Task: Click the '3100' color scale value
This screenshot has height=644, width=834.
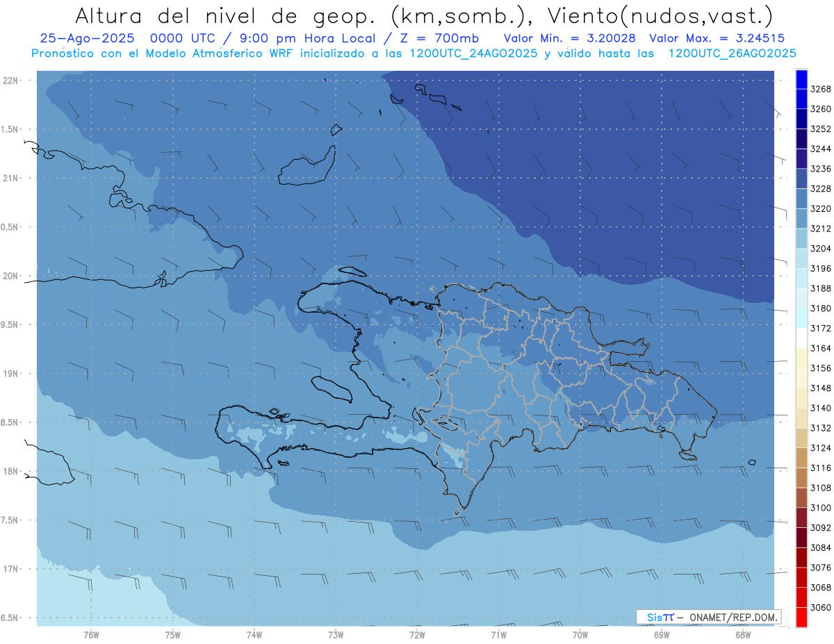Action: click(x=821, y=508)
